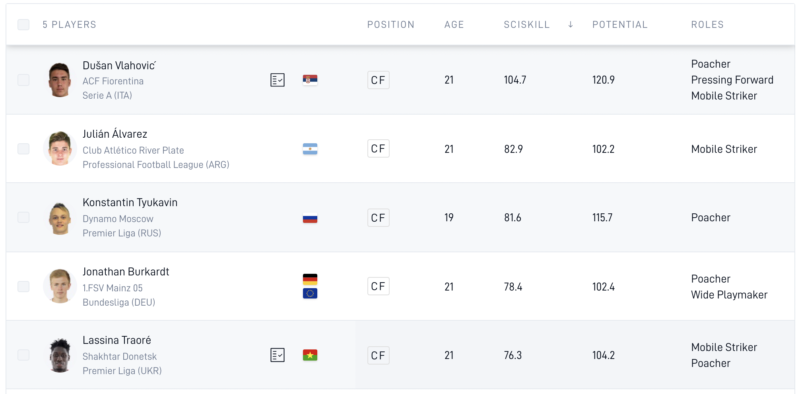Click the ROLES column header
The height and width of the screenshot is (394, 800).
pyautogui.click(x=707, y=24)
